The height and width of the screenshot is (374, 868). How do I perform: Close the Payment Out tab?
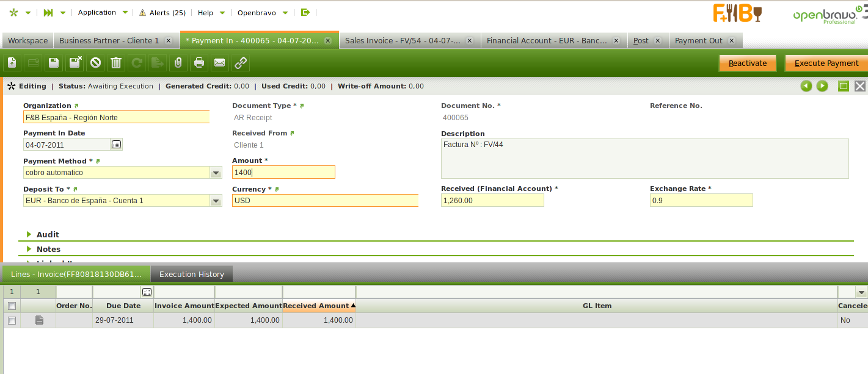(731, 41)
